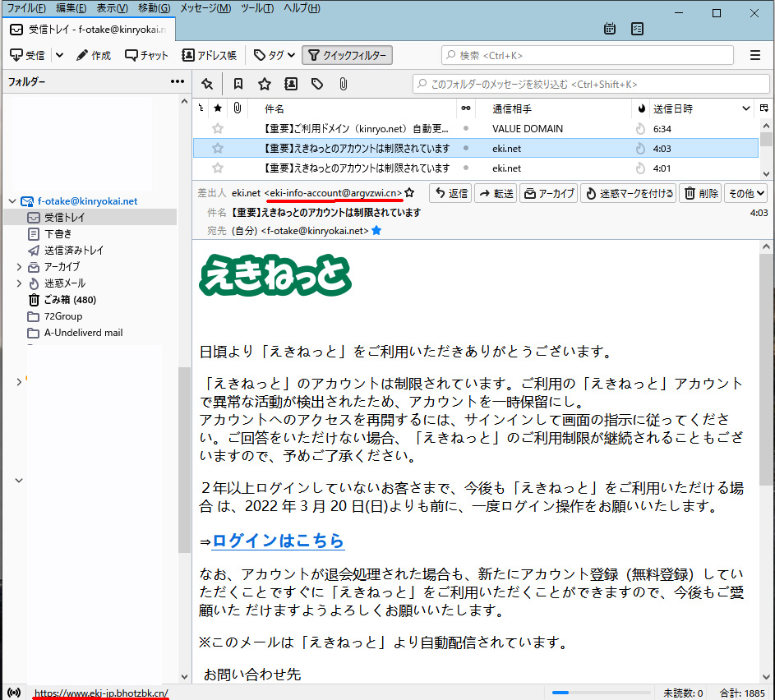Screen dimensions: 775x700
Task: Click the 転送 forward button
Action: point(496,193)
